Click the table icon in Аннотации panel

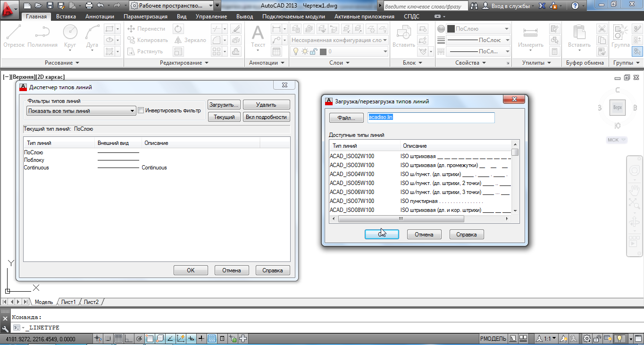point(276,51)
